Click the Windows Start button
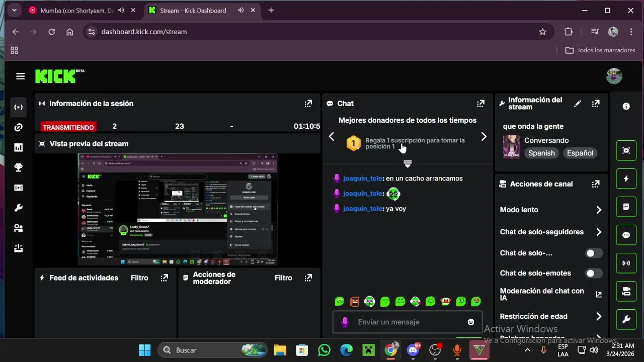 point(145,350)
